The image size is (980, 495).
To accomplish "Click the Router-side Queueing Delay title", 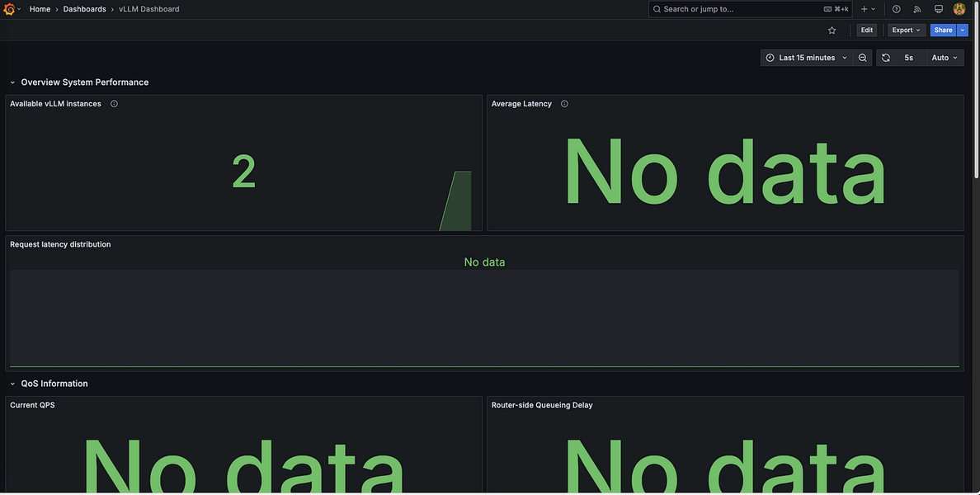I will coord(542,405).
